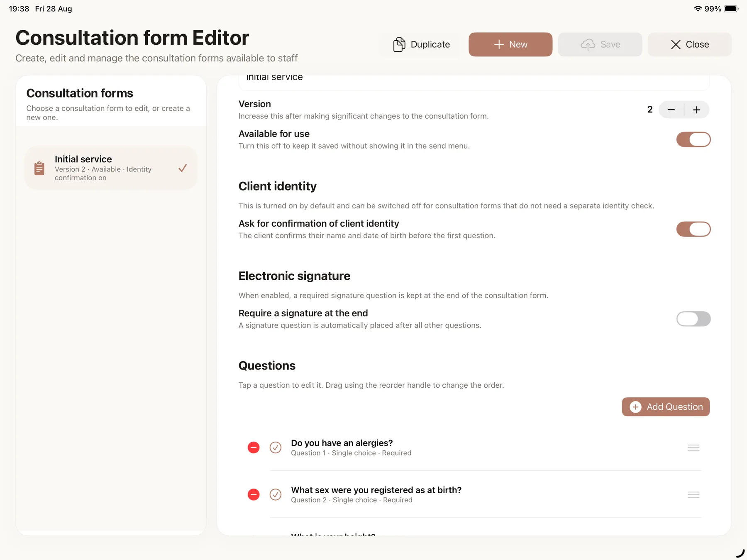The width and height of the screenshot is (747, 560).
Task: Increase version number with plus stepper
Action: click(x=697, y=110)
